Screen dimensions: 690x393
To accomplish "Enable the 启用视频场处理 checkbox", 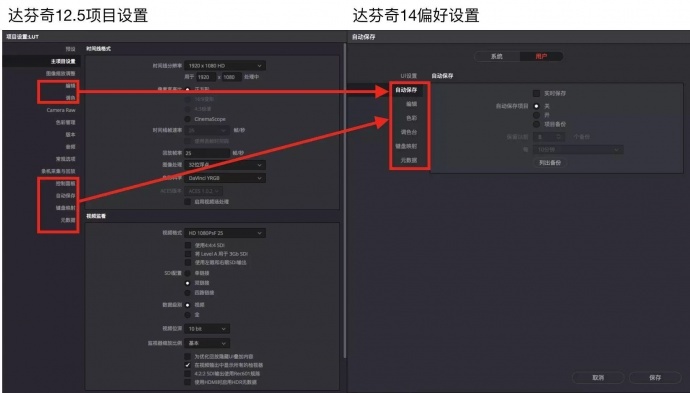I will point(188,202).
